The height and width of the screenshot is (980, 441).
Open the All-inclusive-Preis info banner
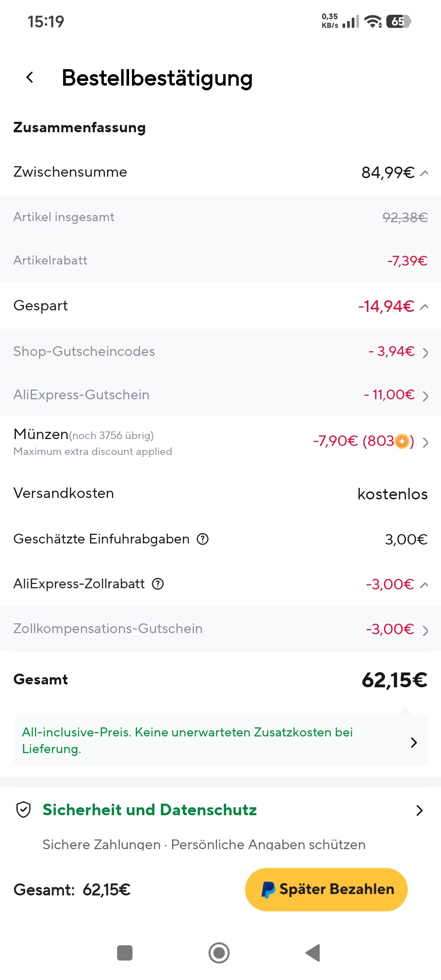220,741
